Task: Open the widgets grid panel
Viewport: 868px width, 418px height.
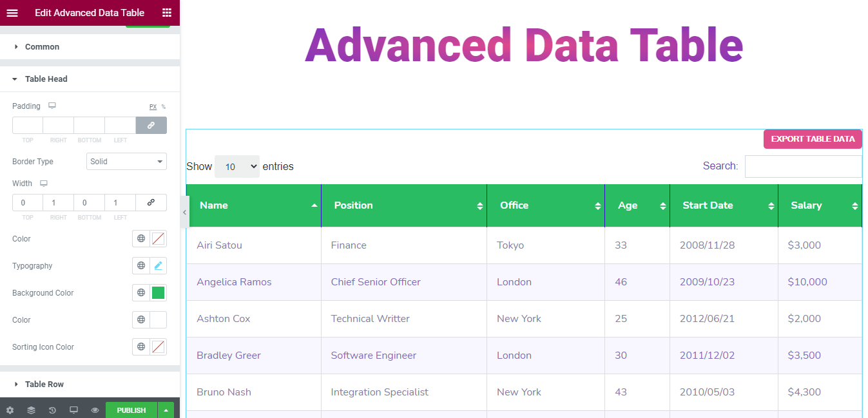Action: pos(167,13)
